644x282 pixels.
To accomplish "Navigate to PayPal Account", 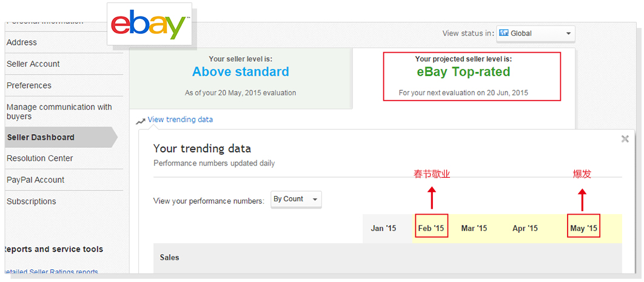I will [x=36, y=180].
